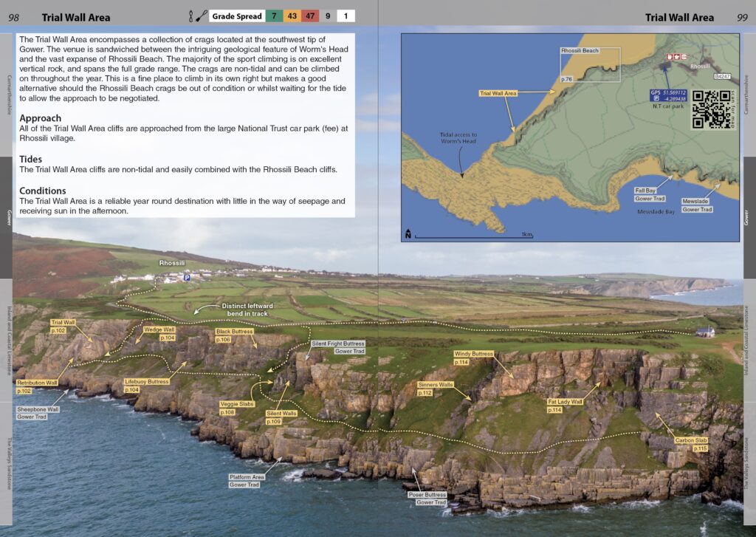Click the p.76 reference on the map
Screen dimensions: 756x537
click(x=566, y=79)
